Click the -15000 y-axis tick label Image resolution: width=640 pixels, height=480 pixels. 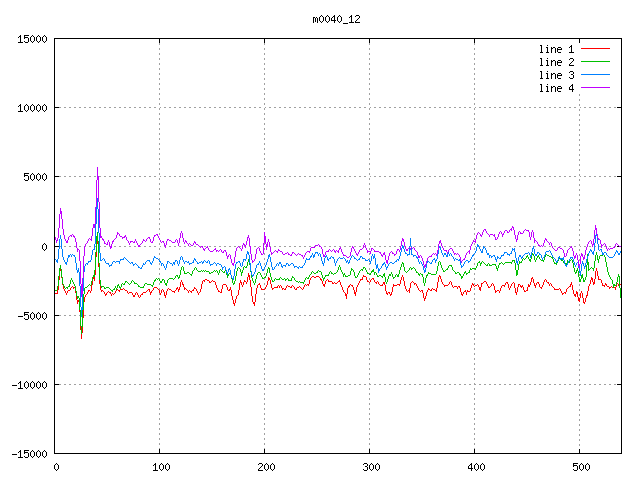(28, 454)
